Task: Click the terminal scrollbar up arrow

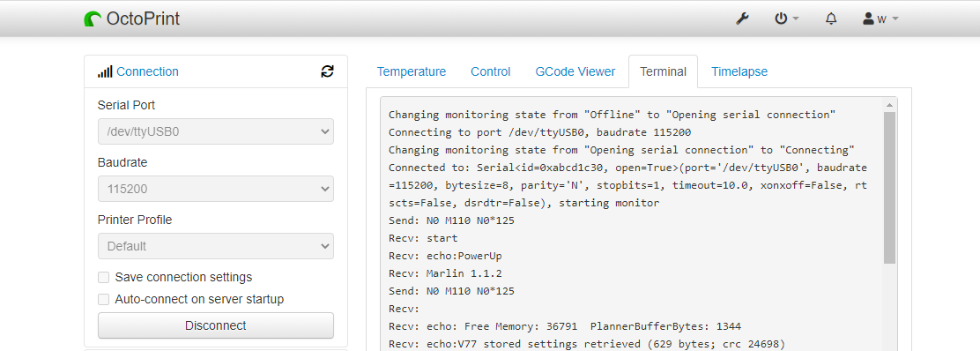Action: click(x=889, y=104)
